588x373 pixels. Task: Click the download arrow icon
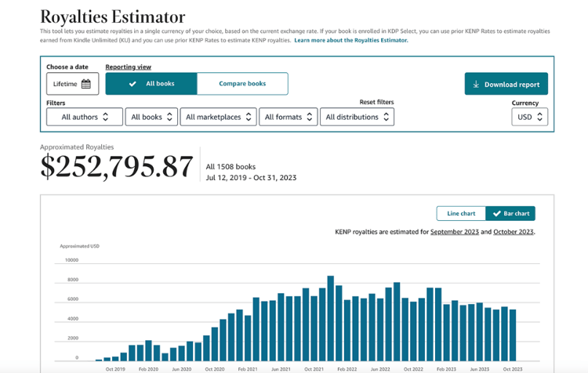(x=476, y=85)
